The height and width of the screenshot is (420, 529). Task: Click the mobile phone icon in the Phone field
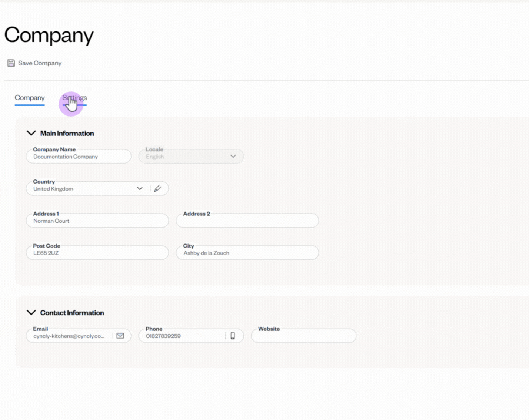point(233,336)
